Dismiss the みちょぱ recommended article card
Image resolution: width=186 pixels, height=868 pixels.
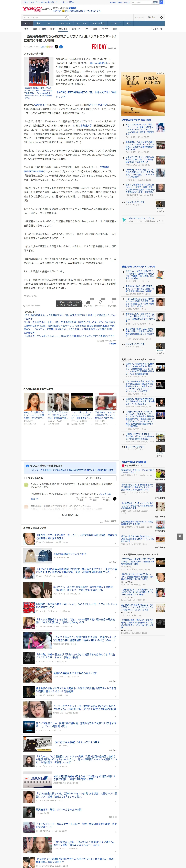pos(44,424)
